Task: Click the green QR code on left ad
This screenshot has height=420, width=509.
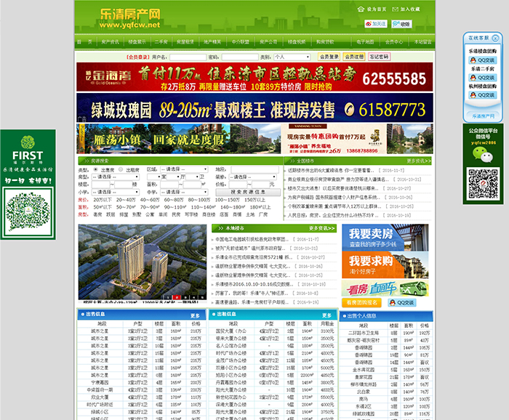Action: (x=28, y=212)
